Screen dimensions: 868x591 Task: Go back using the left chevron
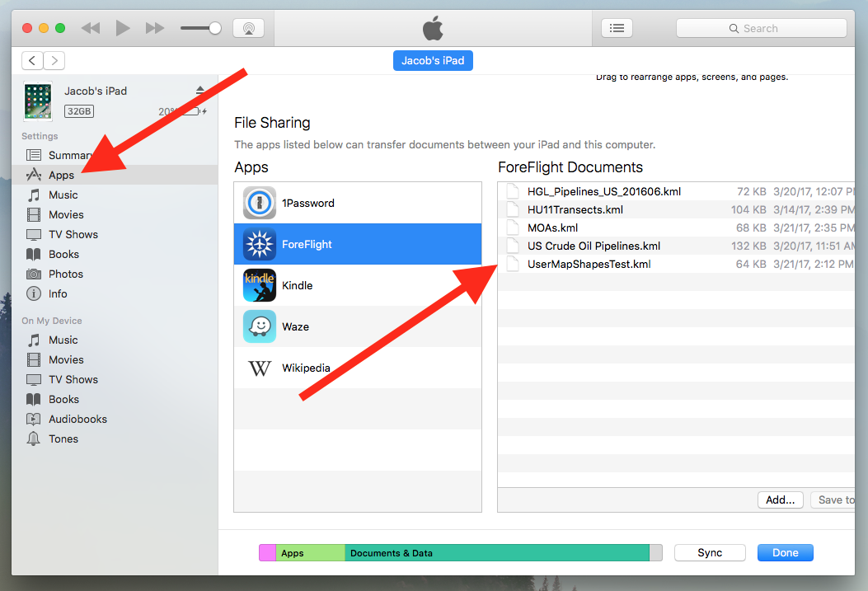33,60
